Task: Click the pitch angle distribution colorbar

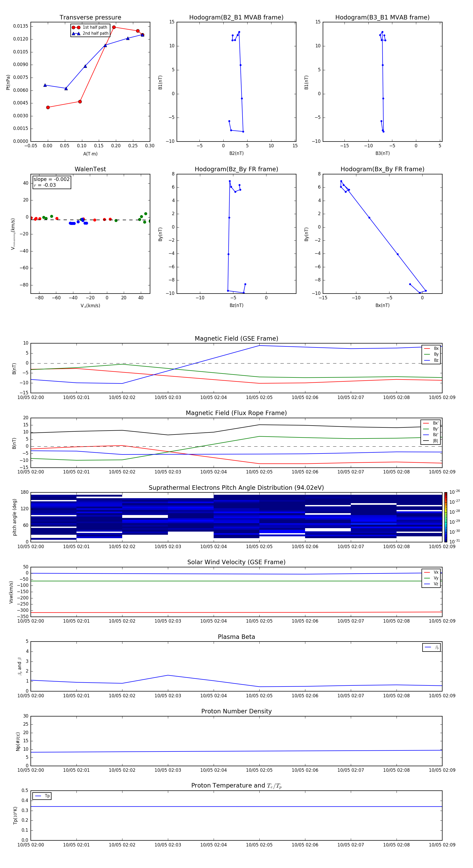Action: [446, 517]
